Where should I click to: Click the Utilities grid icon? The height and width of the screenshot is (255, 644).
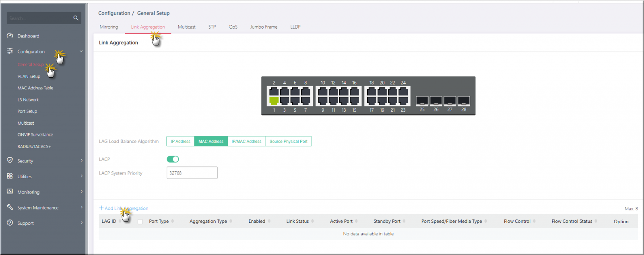[10, 176]
